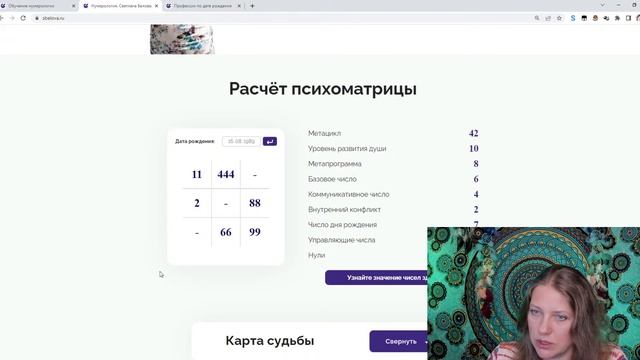Viewport: 640px width, 360px height.
Task: Click the share page icon in the address bar
Action: point(548,18)
